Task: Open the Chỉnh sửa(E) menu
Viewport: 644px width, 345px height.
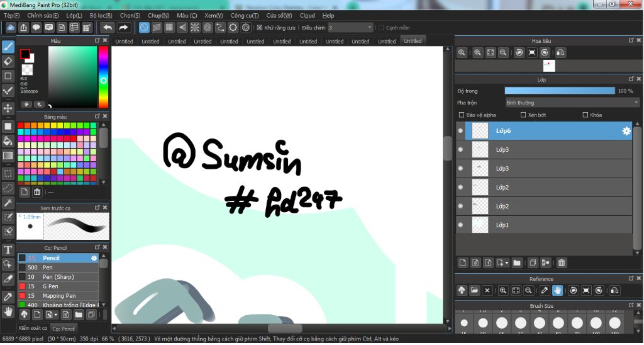Action: (43, 16)
